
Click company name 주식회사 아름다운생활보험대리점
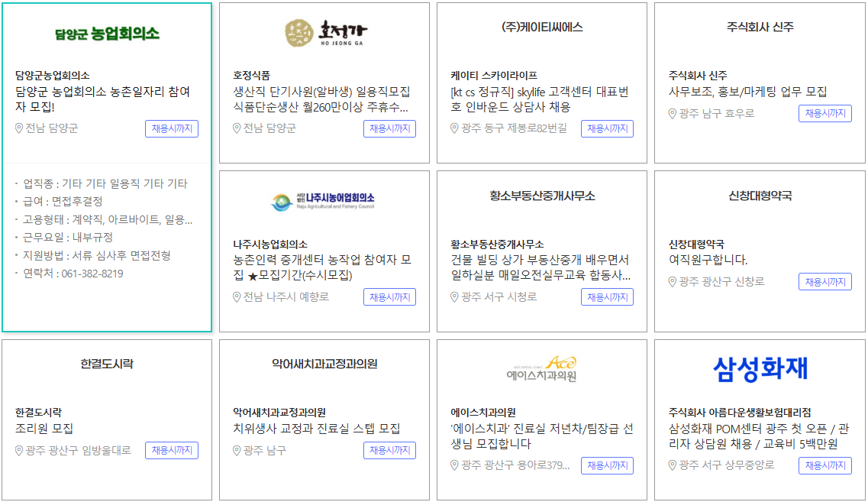pos(740,413)
